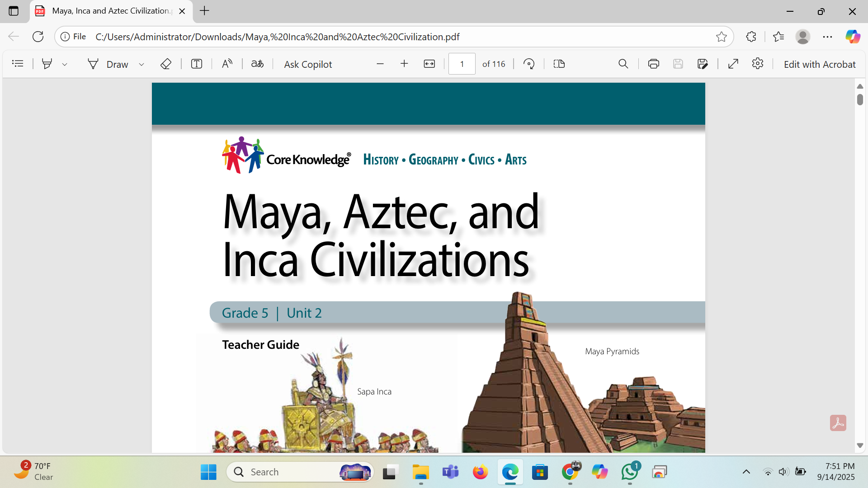Image resolution: width=868 pixels, height=488 pixels.
Task: Open browser Settings and more menu
Action: coord(827,37)
